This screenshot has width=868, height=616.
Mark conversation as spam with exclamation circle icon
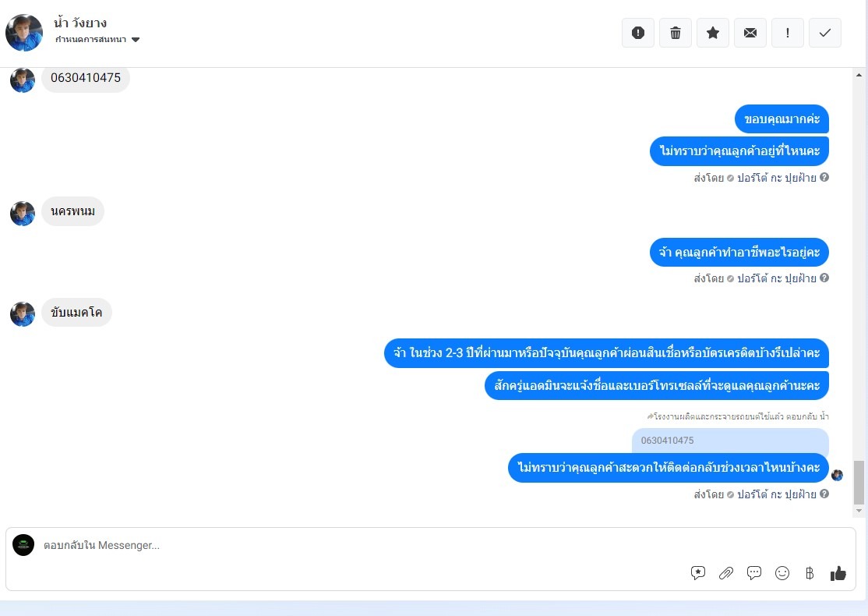point(637,33)
